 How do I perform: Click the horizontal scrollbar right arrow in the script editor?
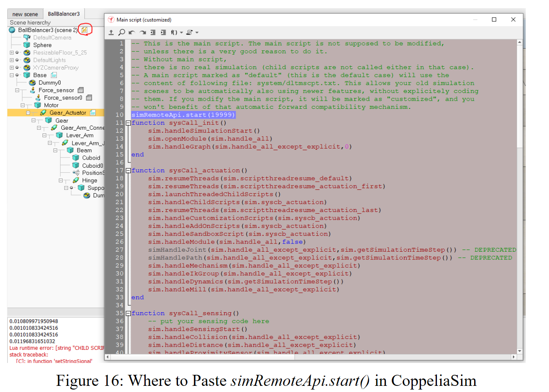[514, 357]
